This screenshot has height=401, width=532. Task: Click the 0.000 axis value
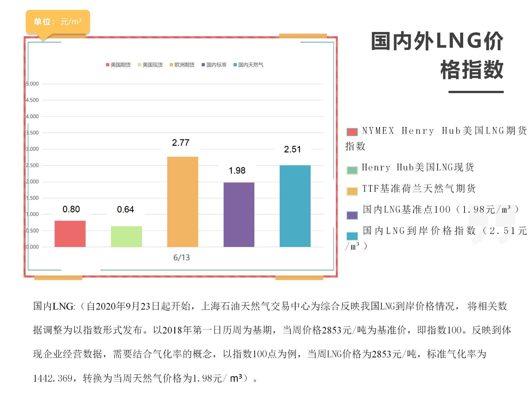tap(32, 247)
